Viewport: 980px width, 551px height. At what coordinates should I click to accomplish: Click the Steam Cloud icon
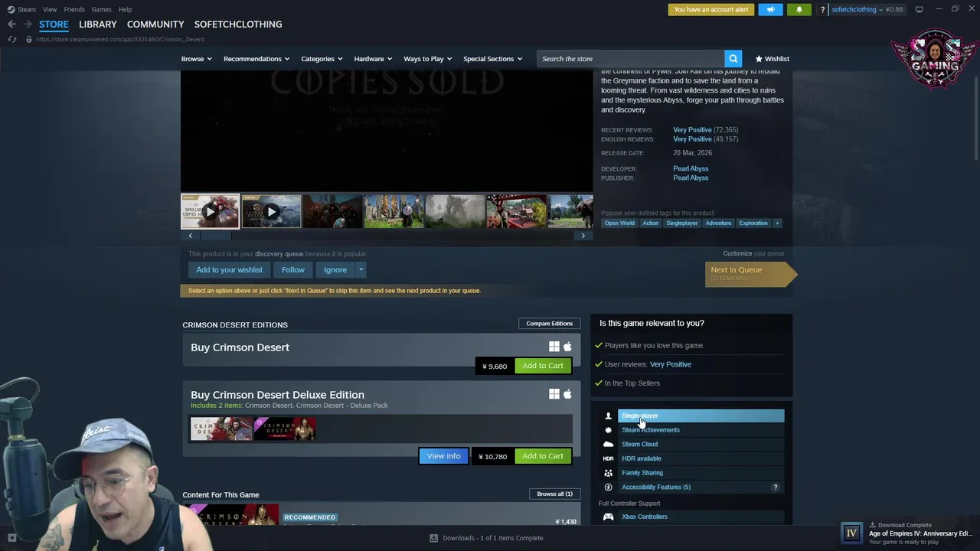coord(608,444)
